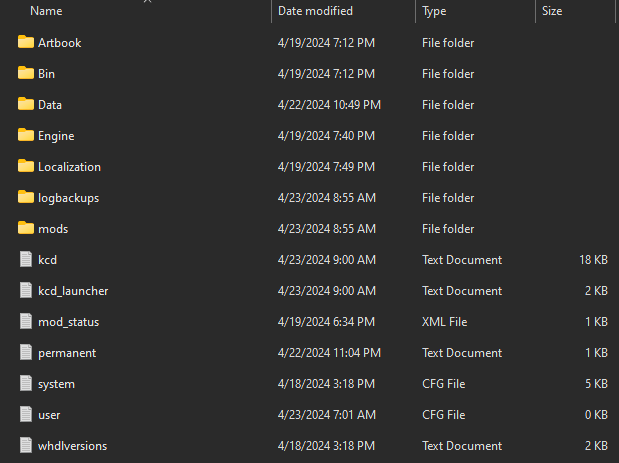Image resolution: width=619 pixels, height=463 pixels.
Task: Click date 4/22/2024 10:49 PM of Data
Action: click(329, 105)
